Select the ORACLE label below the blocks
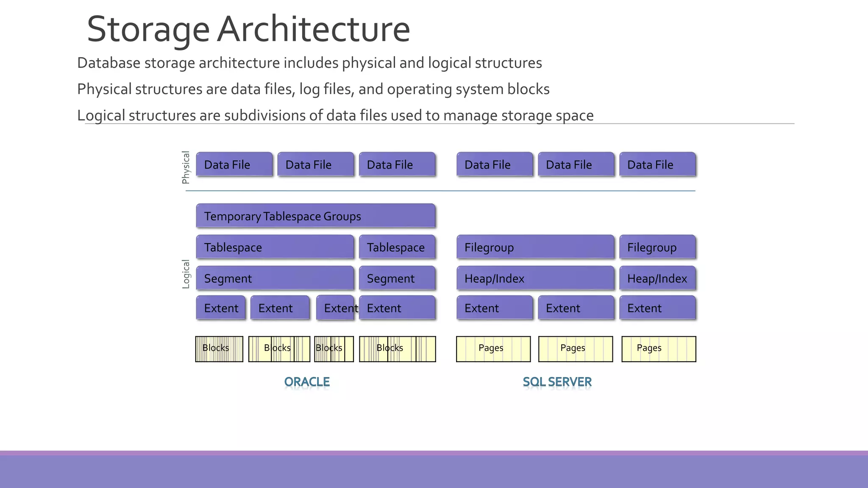This screenshot has height=488, width=868. 307,382
